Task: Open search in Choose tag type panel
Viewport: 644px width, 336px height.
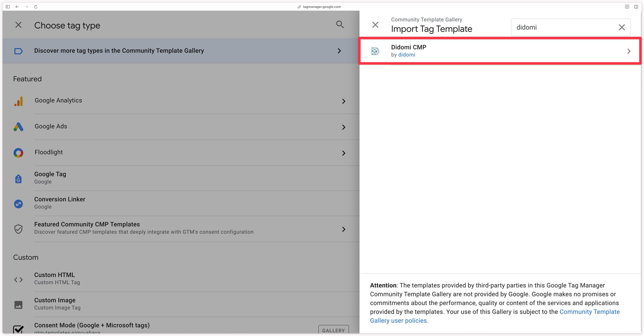Action: click(x=340, y=24)
